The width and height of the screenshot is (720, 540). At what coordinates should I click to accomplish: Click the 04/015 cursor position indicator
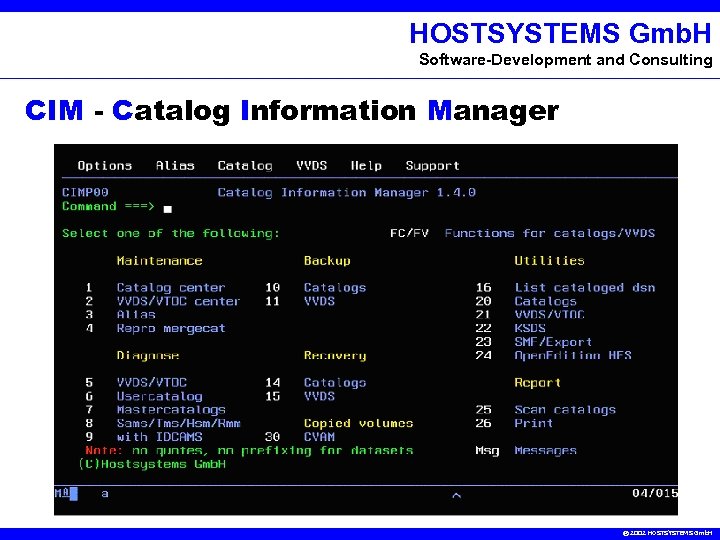click(x=655, y=493)
